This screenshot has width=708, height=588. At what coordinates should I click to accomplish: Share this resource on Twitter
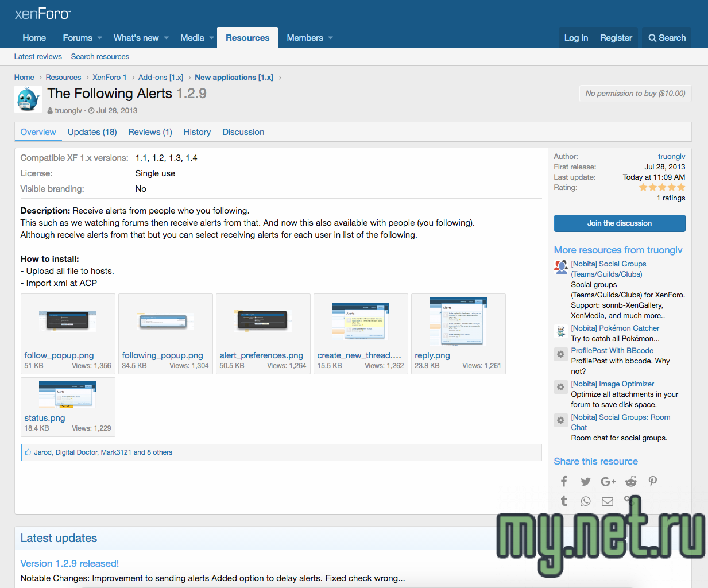pos(585,482)
